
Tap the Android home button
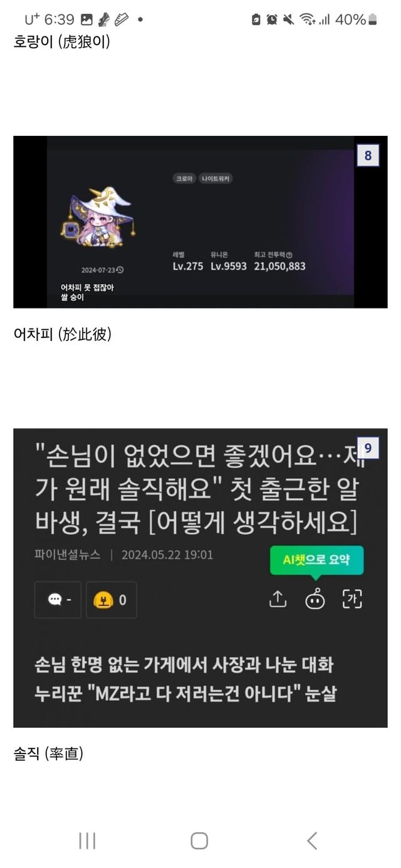tap(199, 840)
